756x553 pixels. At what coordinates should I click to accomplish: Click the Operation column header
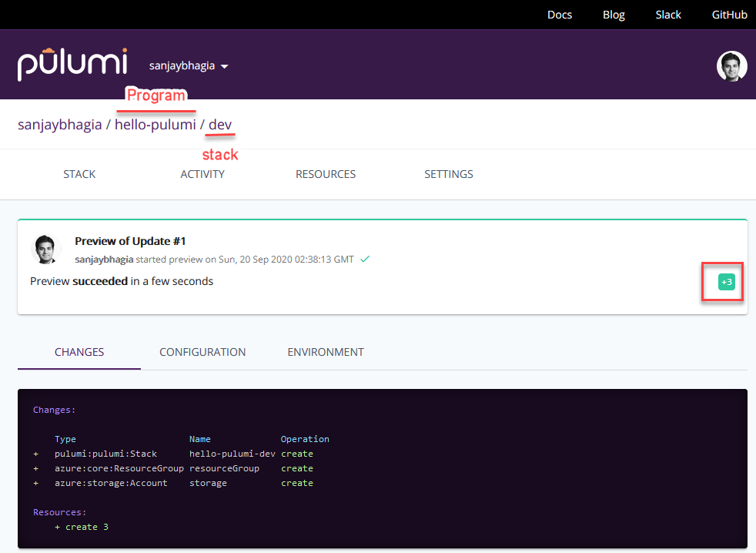[305, 439]
